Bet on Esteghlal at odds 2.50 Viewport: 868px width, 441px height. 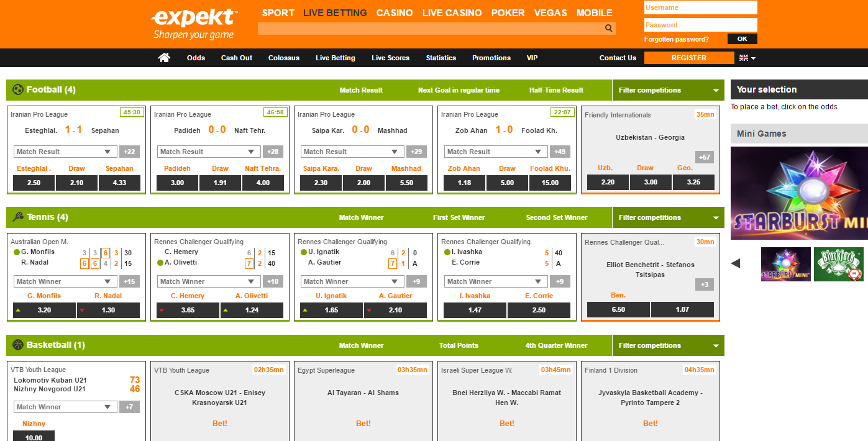pyautogui.click(x=34, y=183)
